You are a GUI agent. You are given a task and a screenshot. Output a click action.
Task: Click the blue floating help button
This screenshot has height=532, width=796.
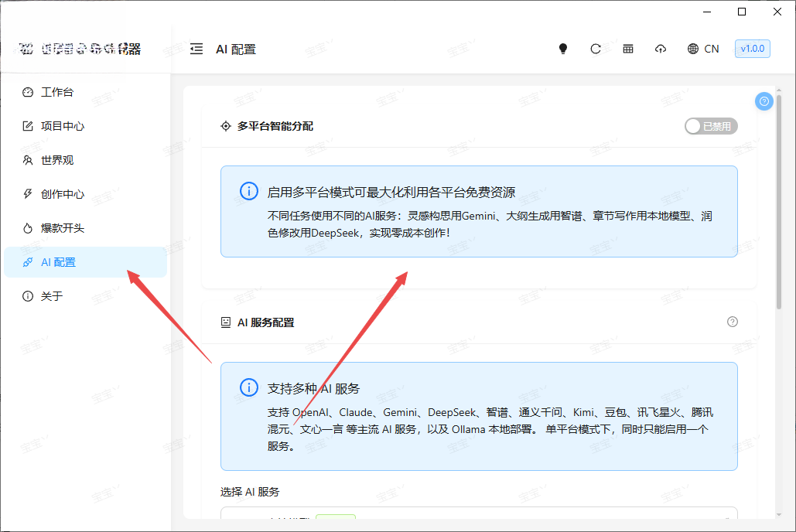(764, 101)
